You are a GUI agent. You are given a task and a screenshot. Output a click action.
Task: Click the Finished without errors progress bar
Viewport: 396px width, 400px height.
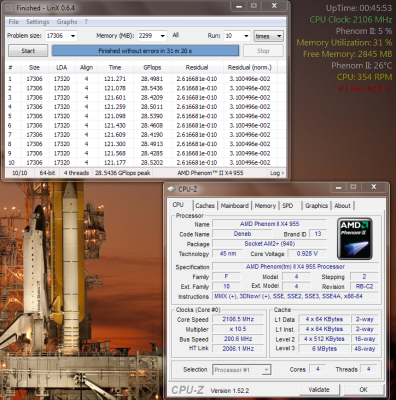145,51
